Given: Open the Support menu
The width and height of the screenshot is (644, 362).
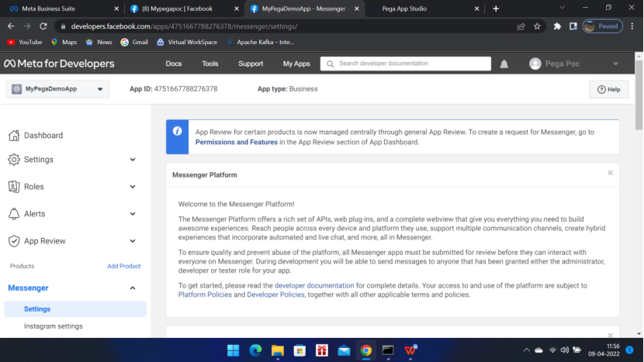Looking at the screenshot, I should [251, 64].
